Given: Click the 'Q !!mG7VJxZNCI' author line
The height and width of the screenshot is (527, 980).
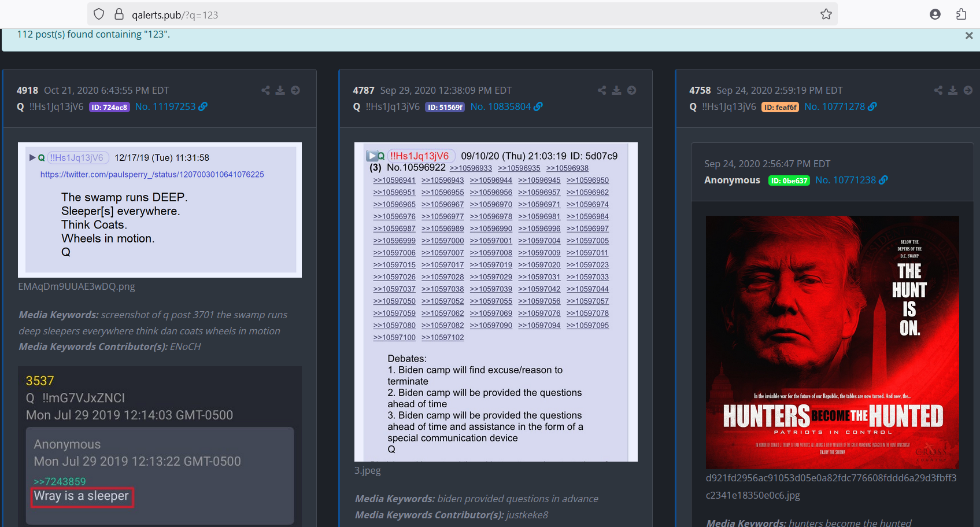Looking at the screenshot, I should coord(75,398).
